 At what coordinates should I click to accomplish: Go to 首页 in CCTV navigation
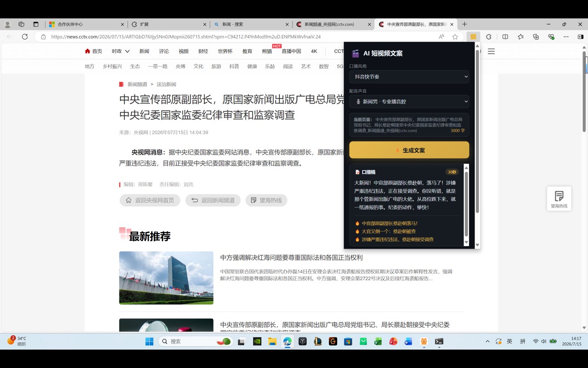94,51
